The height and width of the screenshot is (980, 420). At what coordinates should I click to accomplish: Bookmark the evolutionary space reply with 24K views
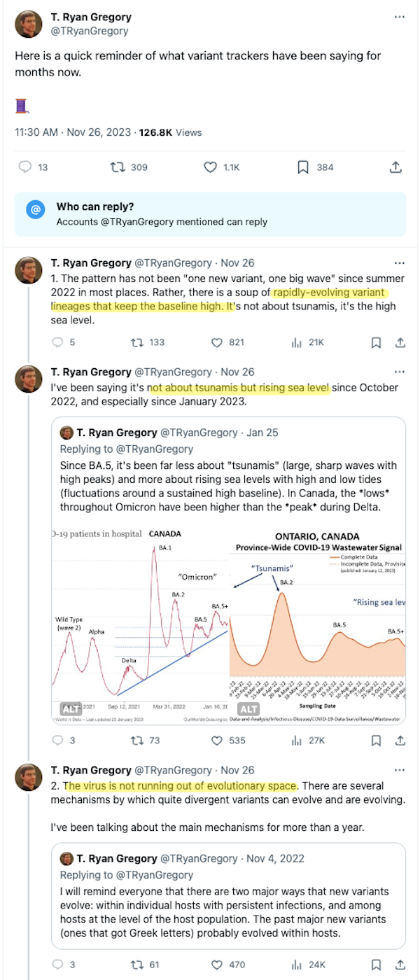[x=376, y=965]
